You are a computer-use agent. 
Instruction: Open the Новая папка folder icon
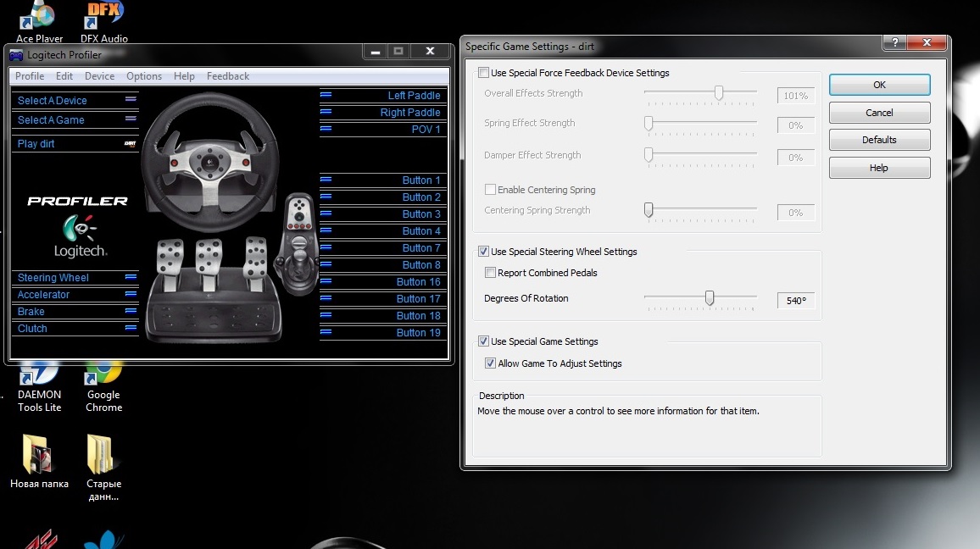point(40,455)
